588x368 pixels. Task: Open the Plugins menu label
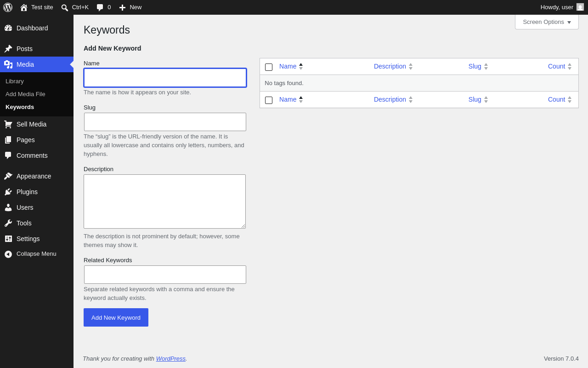click(x=27, y=192)
